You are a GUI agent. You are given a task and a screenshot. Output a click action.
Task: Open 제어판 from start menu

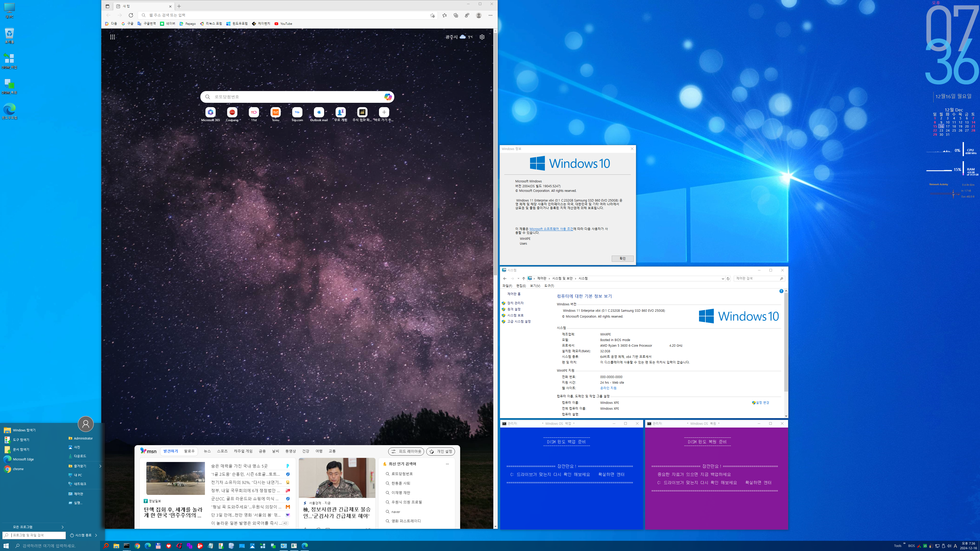click(78, 494)
